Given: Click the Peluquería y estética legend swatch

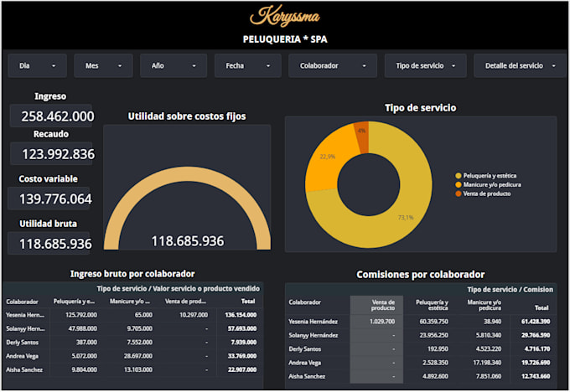Looking at the screenshot, I should pyautogui.click(x=459, y=176).
